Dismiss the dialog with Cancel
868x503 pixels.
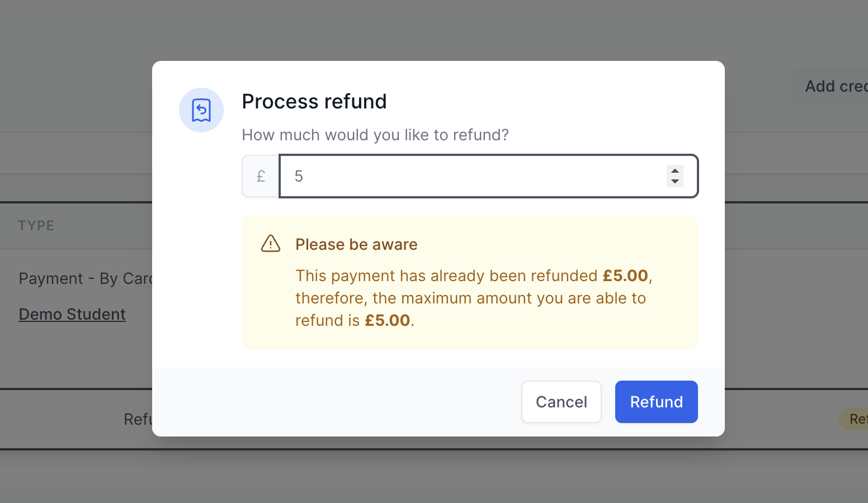click(x=561, y=401)
